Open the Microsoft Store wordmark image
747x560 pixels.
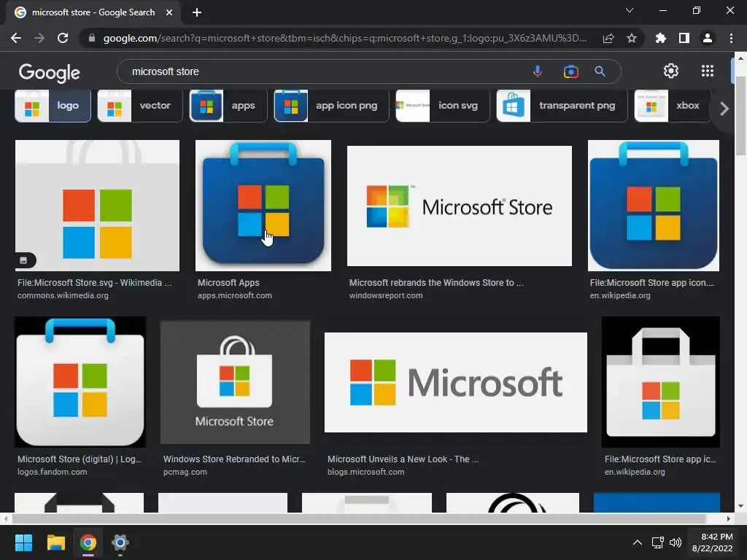coord(460,206)
